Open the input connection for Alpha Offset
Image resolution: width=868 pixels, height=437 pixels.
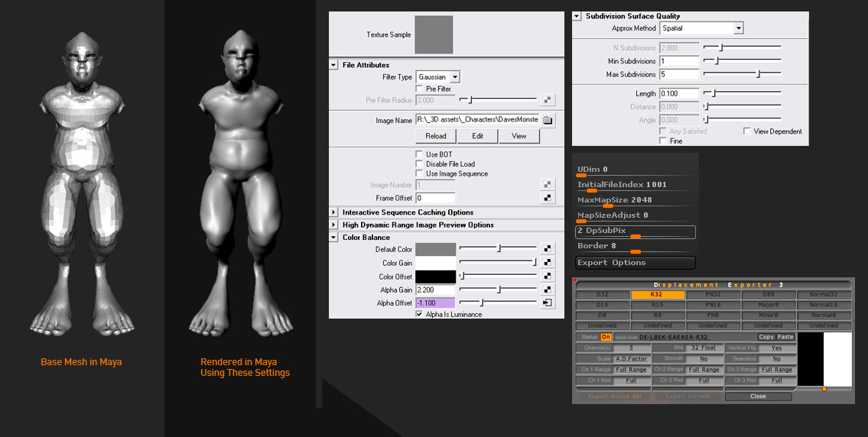(548, 303)
